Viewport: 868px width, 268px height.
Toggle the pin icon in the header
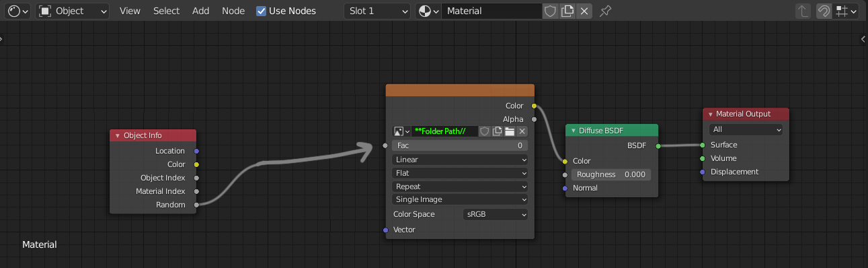click(x=605, y=11)
